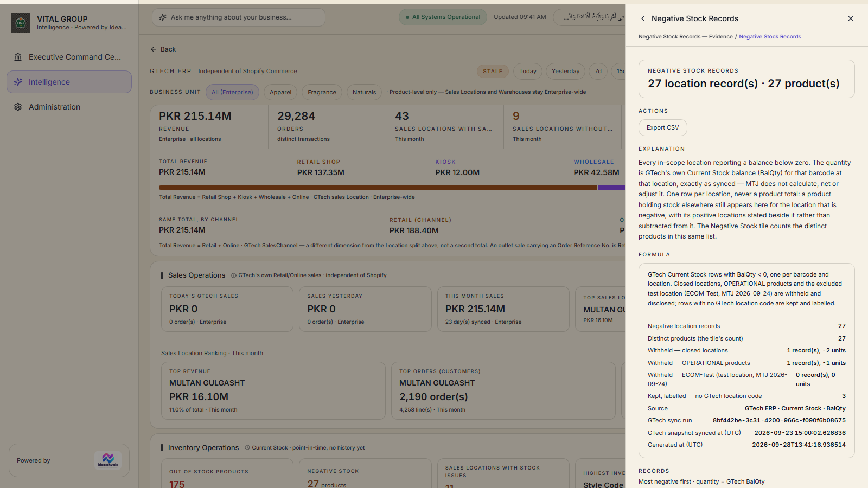Click the Ideashuttle logo in Powered by

click(108, 460)
